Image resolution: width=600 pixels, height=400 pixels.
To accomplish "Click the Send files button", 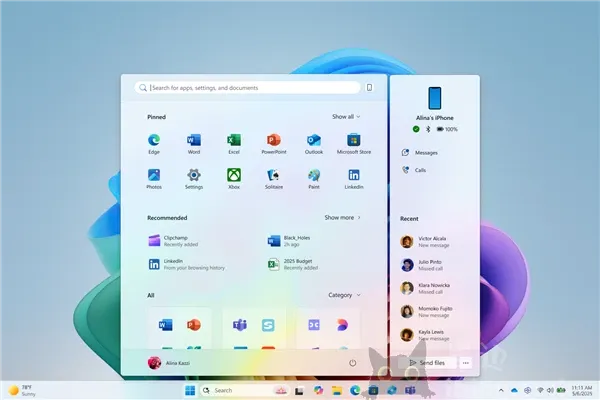I will (427, 362).
